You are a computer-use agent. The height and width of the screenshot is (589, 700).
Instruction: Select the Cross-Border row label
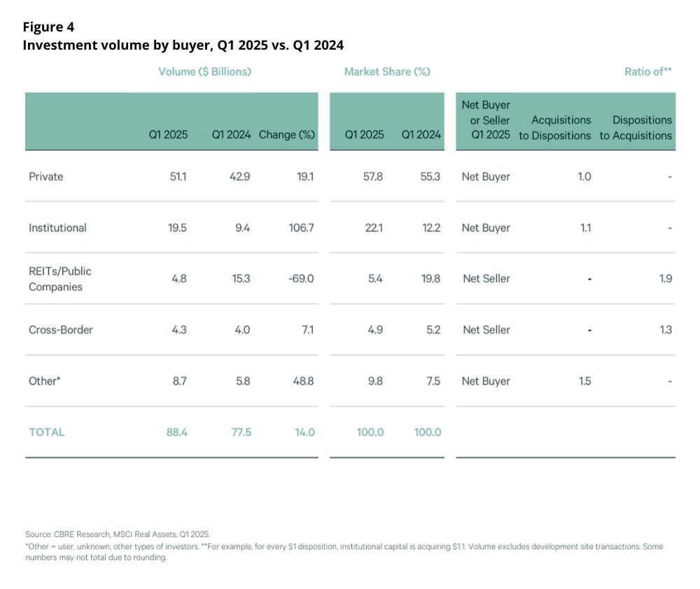(61, 329)
